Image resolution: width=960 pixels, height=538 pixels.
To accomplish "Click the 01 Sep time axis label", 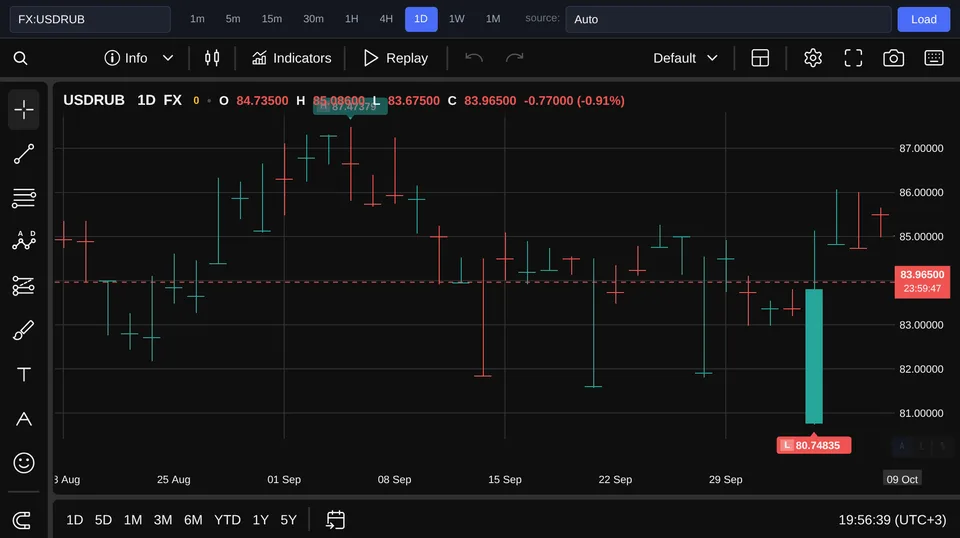I will 284,479.
